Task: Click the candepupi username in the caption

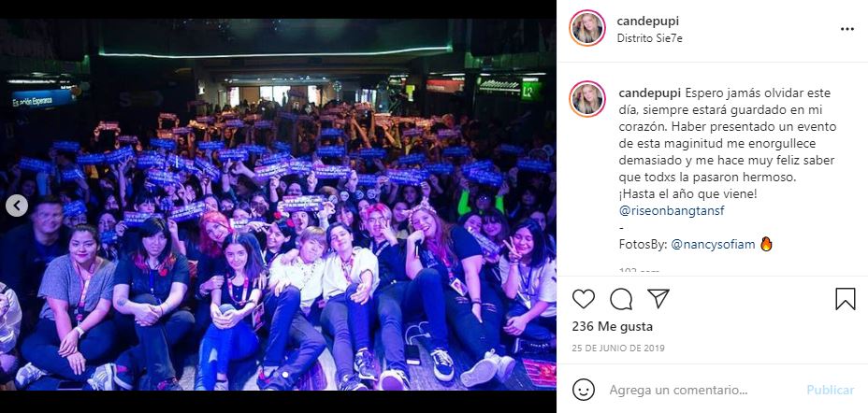Action: [x=649, y=93]
